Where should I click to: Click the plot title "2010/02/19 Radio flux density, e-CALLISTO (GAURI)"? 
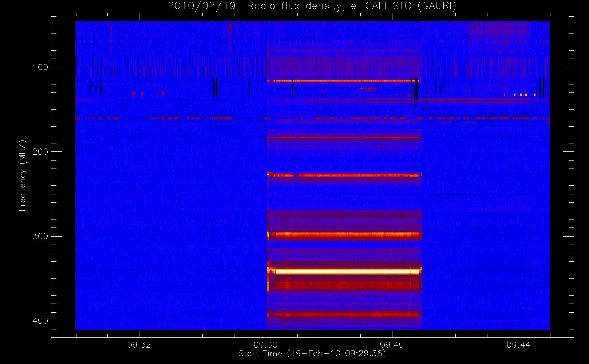point(312,6)
